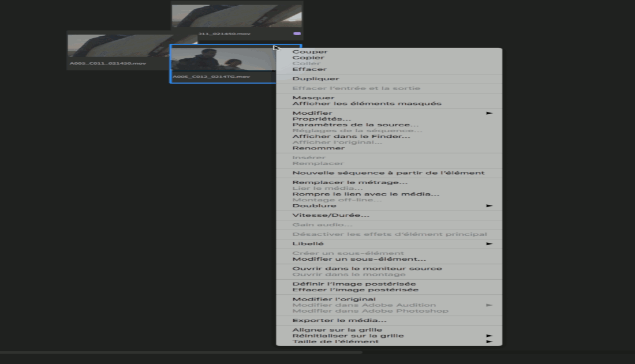Screen dimensions: 635x364
Task: Choose Afficher dans le Finder...
Action: tap(389, 137)
